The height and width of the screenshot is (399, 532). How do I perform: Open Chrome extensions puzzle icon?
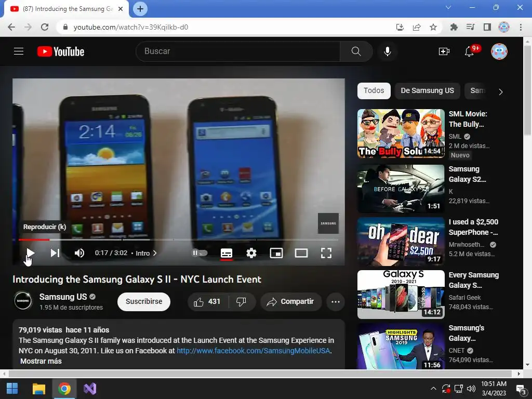click(x=454, y=27)
